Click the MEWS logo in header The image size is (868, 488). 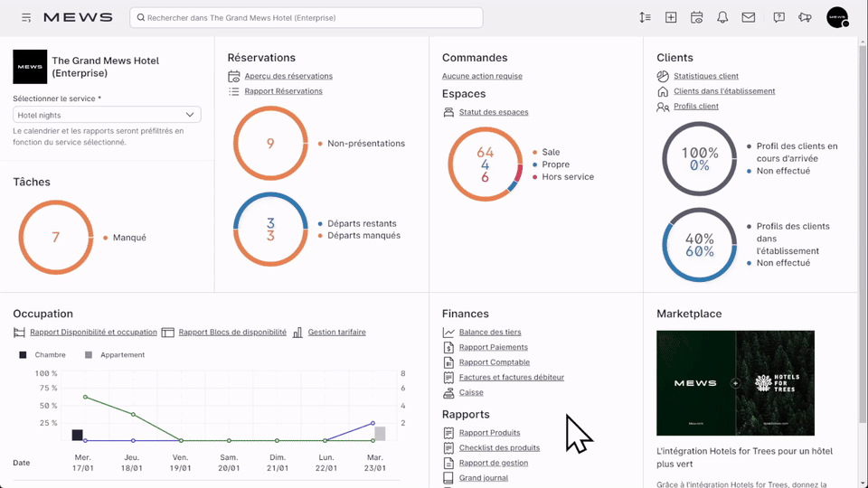(x=78, y=18)
